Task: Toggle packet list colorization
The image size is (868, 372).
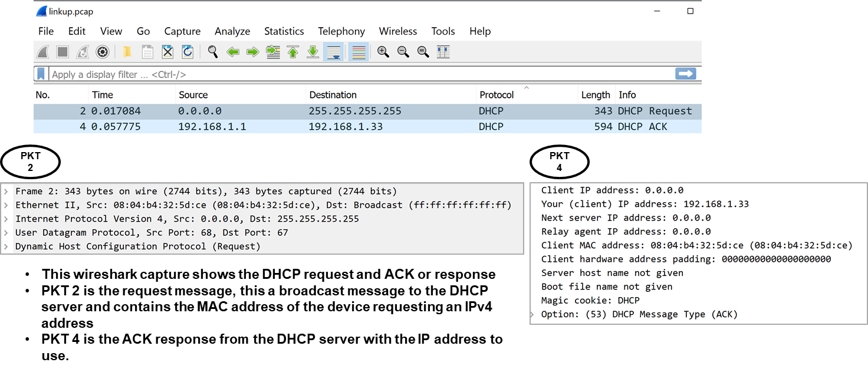Action: [359, 52]
